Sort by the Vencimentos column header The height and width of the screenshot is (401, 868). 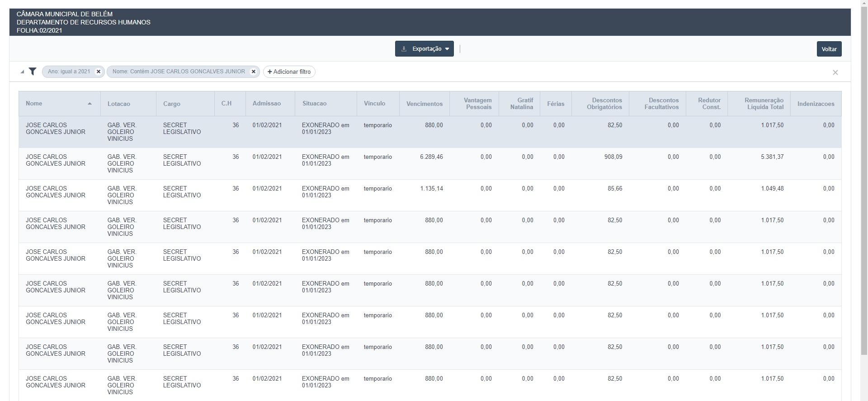[x=424, y=104]
